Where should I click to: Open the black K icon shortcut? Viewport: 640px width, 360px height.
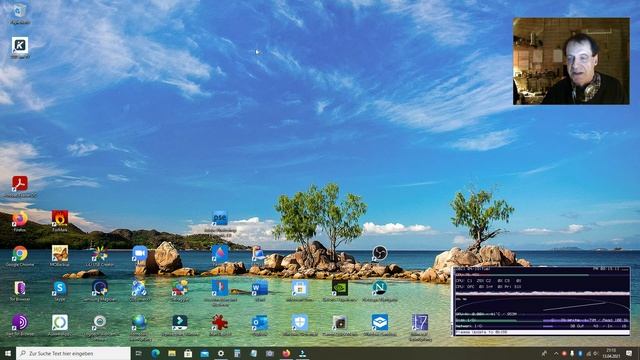(20, 45)
